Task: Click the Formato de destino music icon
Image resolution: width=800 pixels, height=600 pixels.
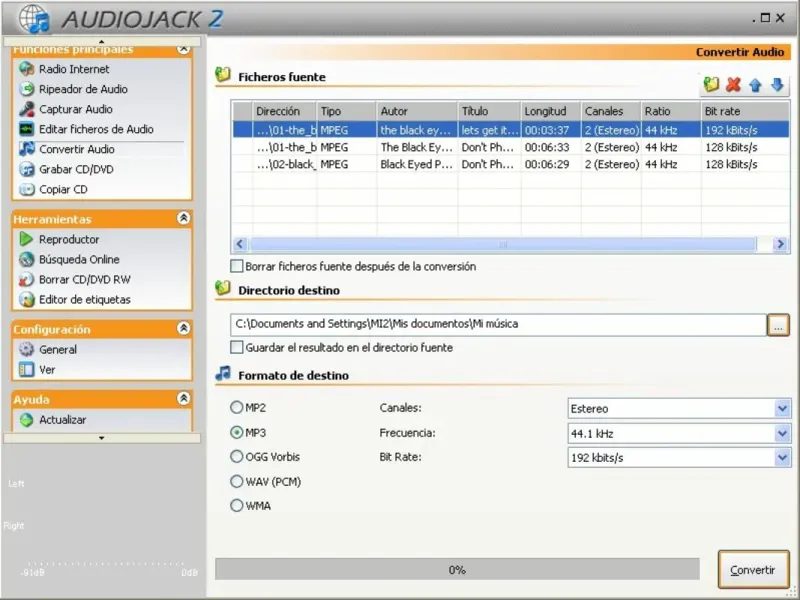Action: point(223,373)
